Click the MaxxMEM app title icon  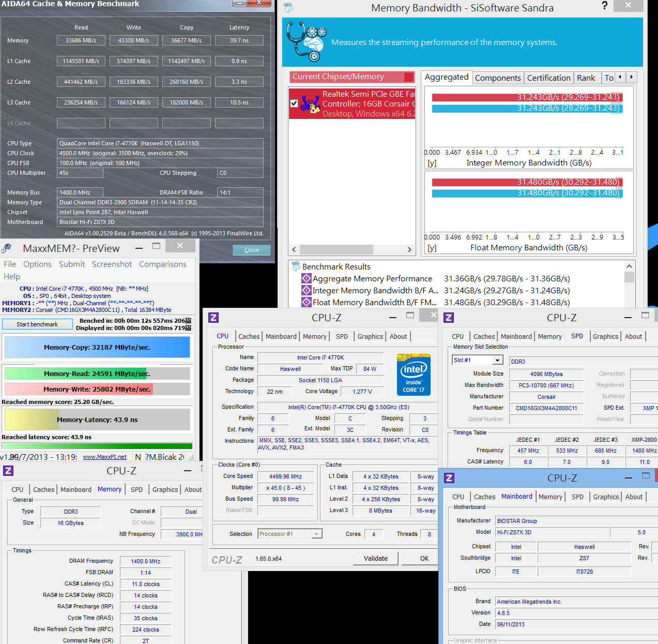[6, 249]
